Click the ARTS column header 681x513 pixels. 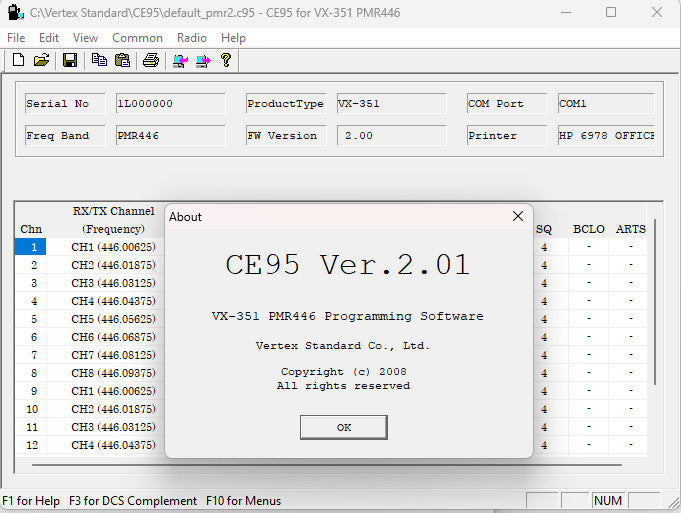[631, 229]
